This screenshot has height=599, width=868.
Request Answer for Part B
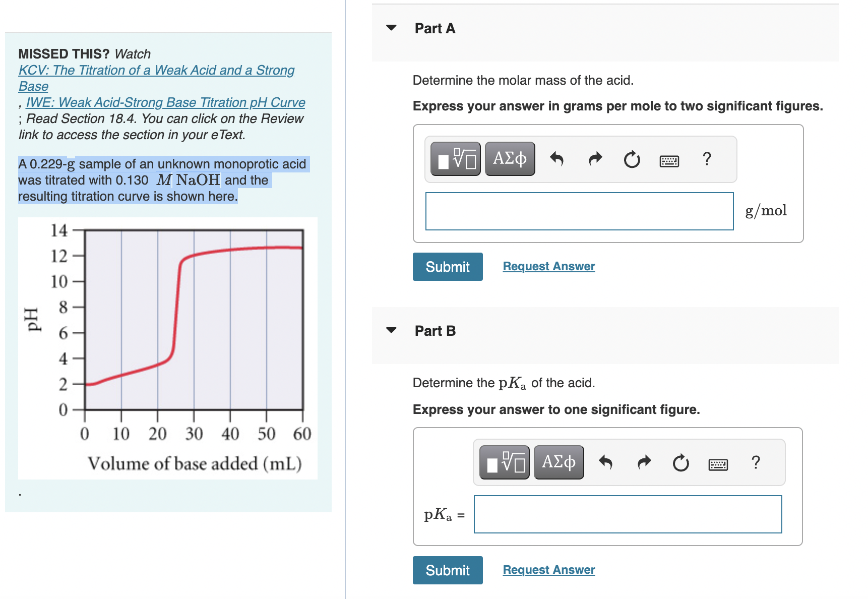(548, 569)
